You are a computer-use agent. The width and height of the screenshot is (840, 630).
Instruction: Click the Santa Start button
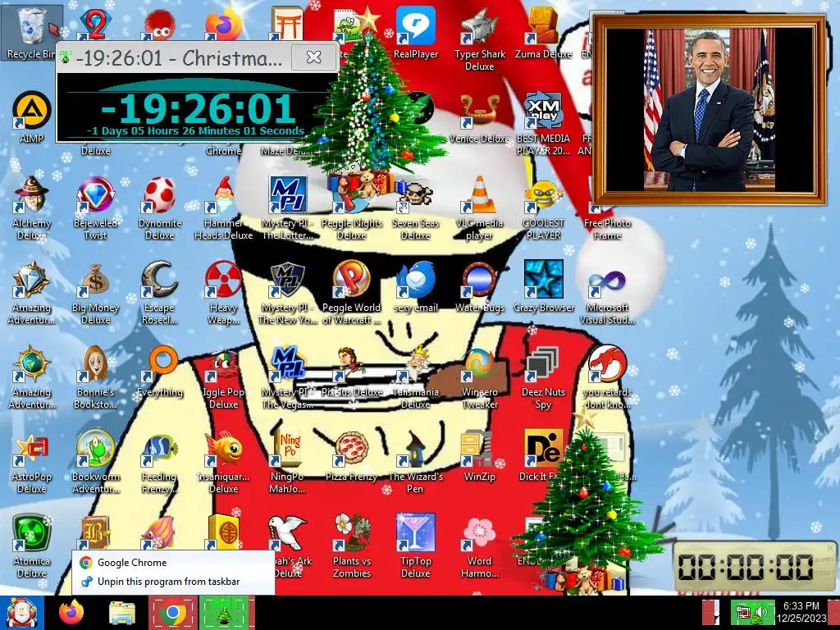pyautogui.click(x=21, y=613)
